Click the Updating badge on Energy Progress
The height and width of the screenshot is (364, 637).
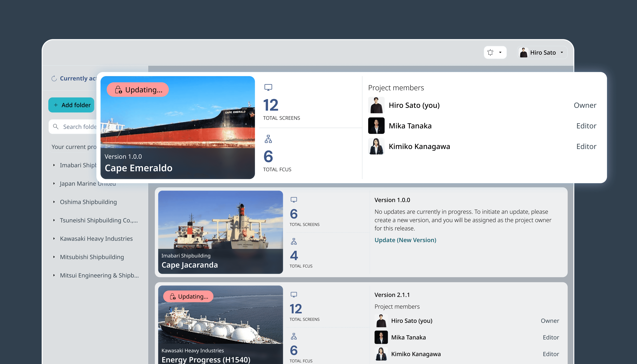[188, 296]
